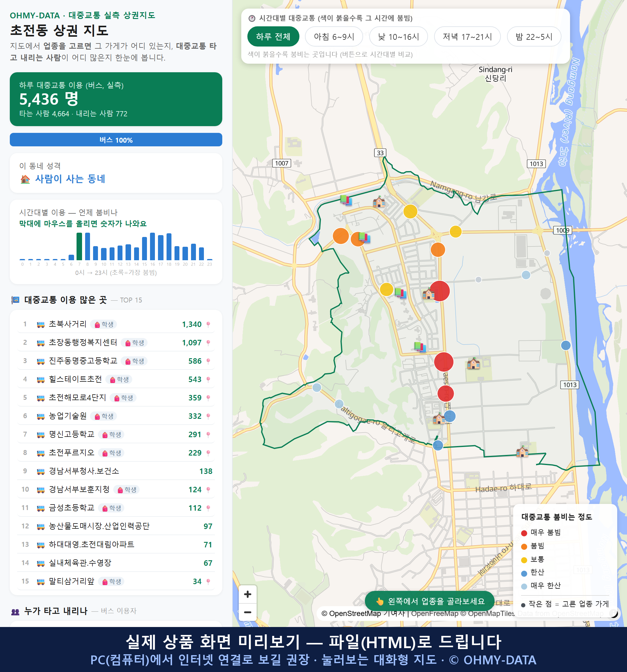
Task: Click the chart bar at hour 16
Action: (x=152, y=246)
